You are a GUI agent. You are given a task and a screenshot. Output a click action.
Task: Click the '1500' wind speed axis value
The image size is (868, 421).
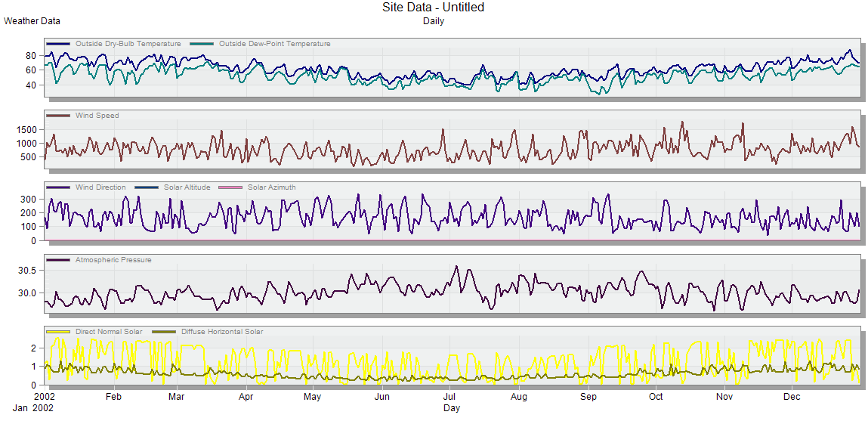point(27,129)
